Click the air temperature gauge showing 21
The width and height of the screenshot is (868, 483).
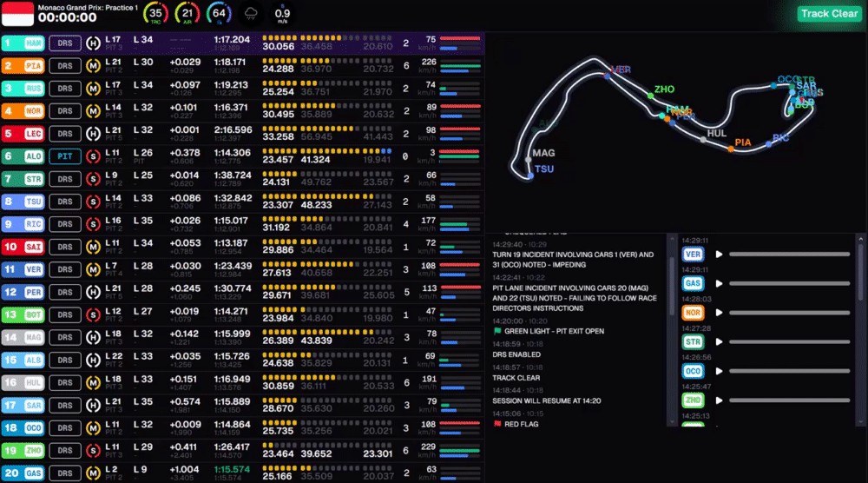(x=187, y=13)
